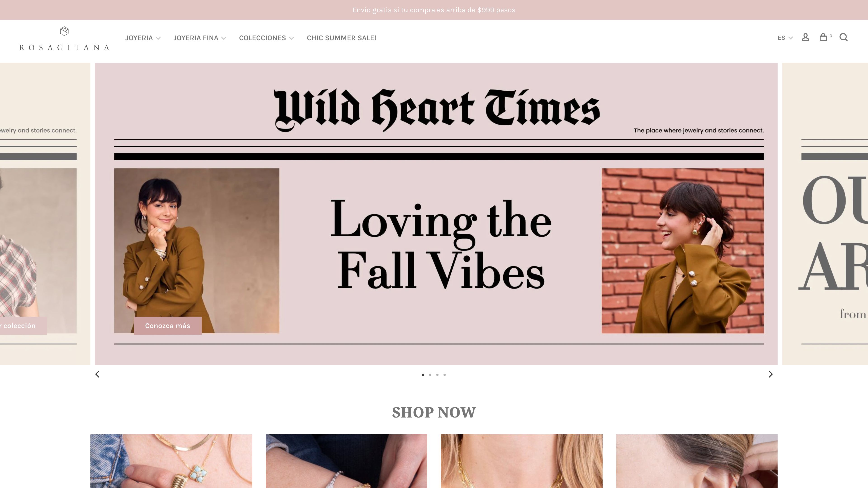Click the search magnifier icon

[x=843, y=37]
